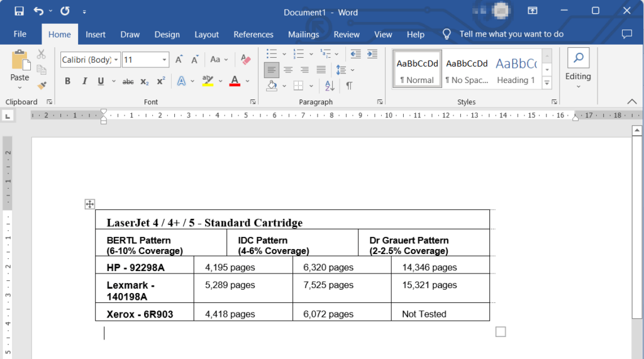Click the table move handle
This screenshot has height=359, width=644.
[89, 204]
